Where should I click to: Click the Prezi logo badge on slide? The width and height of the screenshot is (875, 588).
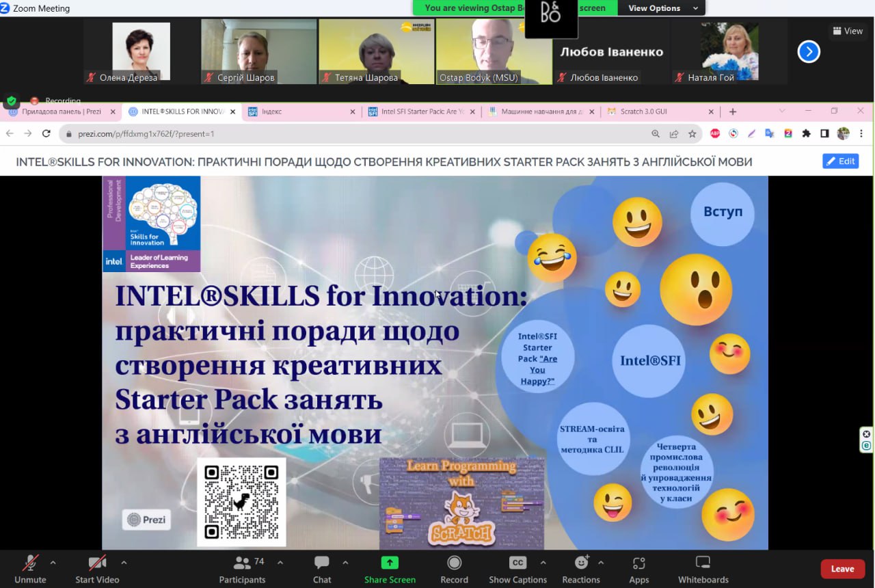click(x=146, y=520)
